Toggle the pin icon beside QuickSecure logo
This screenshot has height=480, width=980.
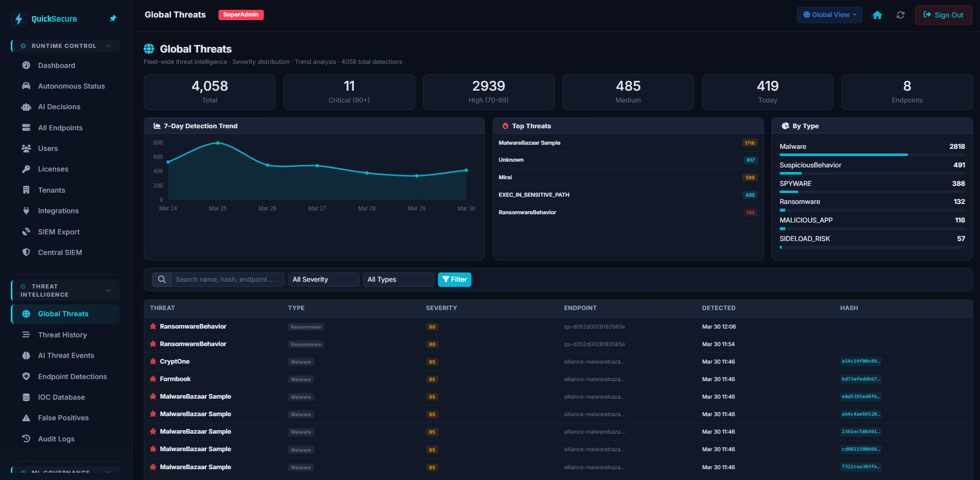click(x=113, y=18)
